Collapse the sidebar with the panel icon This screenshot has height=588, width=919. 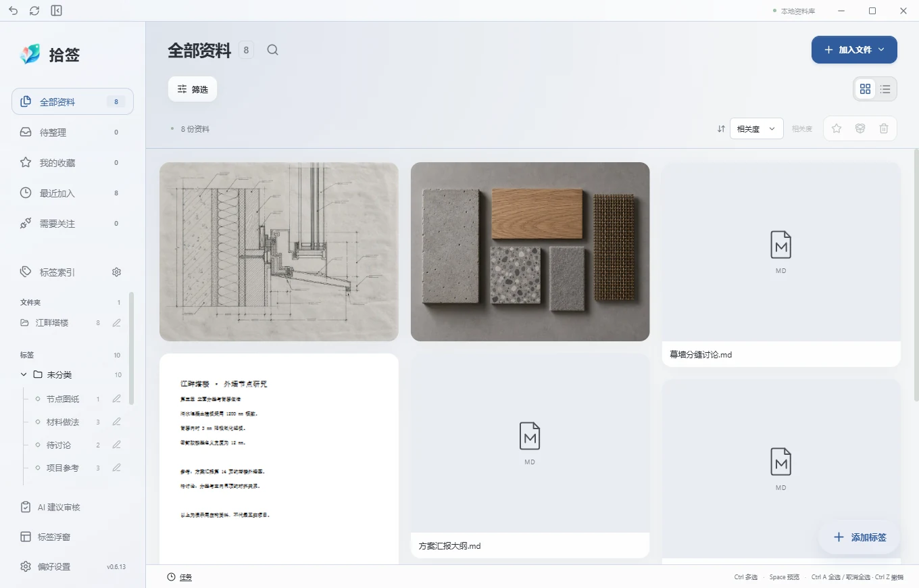[57, 11]
